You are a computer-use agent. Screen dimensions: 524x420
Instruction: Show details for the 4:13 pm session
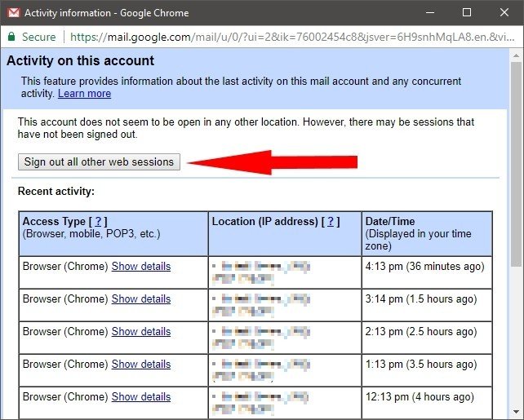(x=141, y=267)
